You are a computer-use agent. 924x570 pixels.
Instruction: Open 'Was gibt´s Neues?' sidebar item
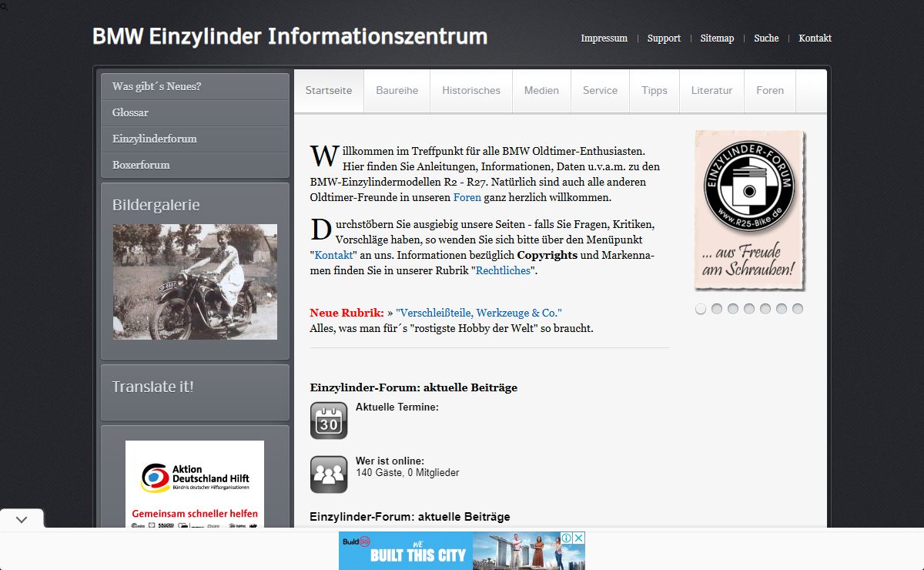195,86
